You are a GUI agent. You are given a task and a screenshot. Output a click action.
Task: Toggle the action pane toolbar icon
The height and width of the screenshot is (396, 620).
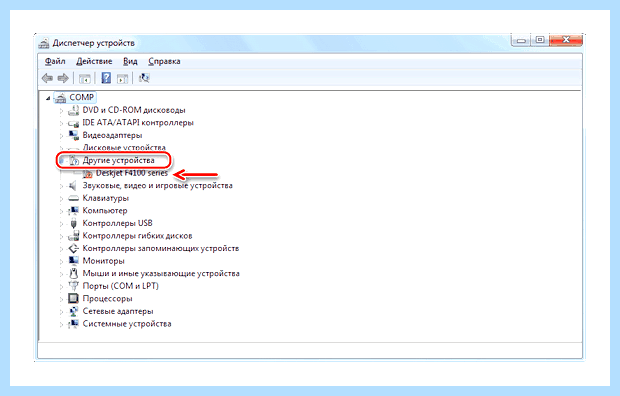click(123, 78)
